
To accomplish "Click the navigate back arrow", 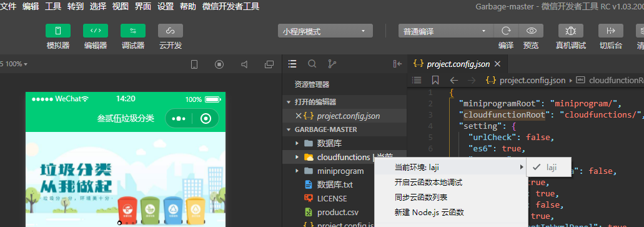I will pyautogui.click(x=454, y=80).
